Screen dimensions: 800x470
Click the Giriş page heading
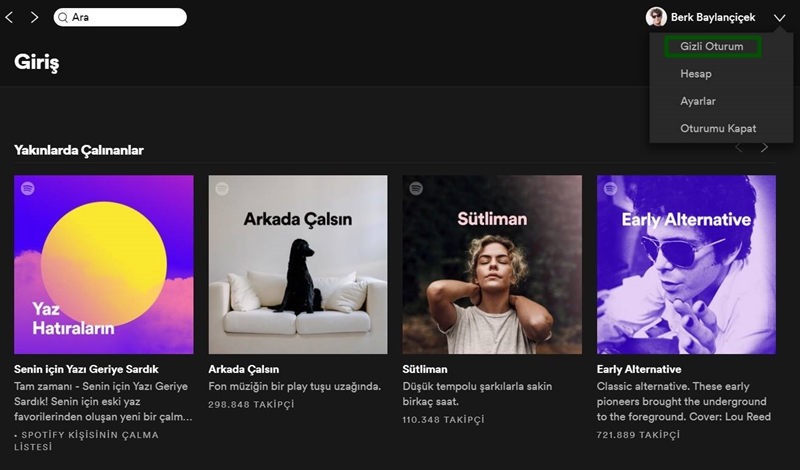click(x=37, y=63)
